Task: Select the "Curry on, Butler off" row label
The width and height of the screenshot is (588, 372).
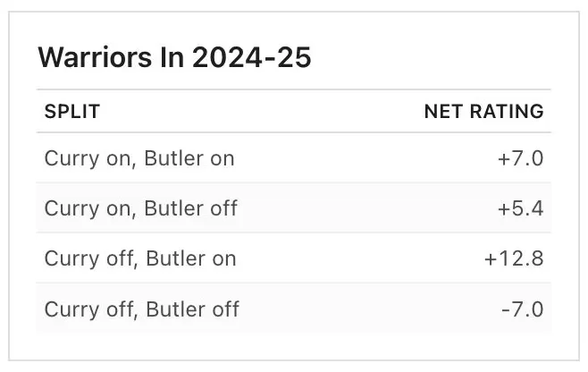Action: pos(141,209)
